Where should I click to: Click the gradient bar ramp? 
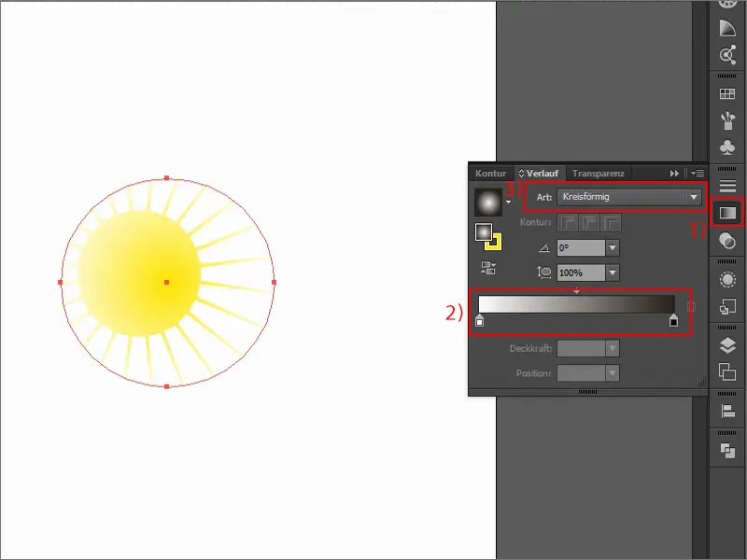(576, 304)
